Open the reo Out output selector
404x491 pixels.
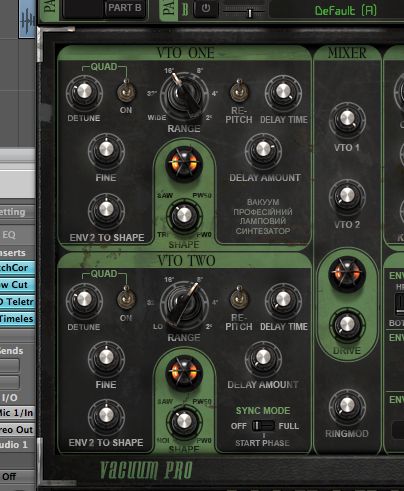pos(17,430)
